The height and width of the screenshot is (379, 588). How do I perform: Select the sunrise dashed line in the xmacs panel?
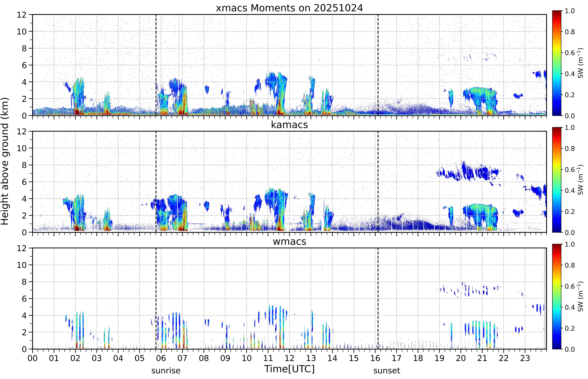pos(156,65)
